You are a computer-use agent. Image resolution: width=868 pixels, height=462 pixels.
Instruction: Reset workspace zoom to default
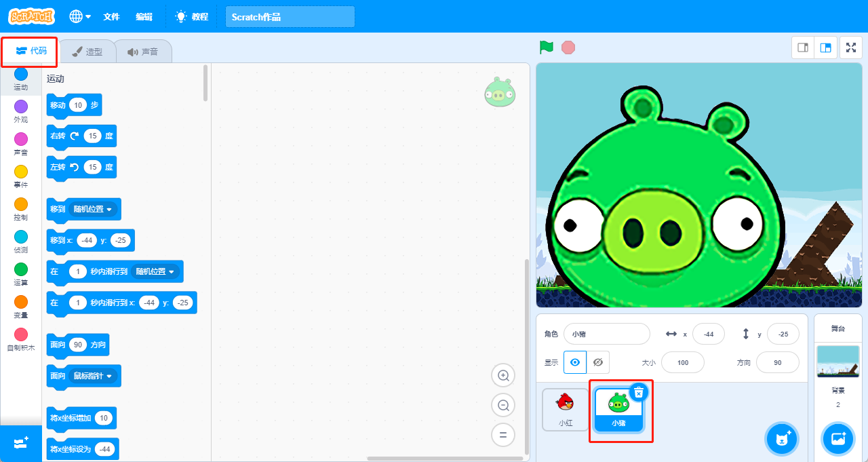[503, 435]
